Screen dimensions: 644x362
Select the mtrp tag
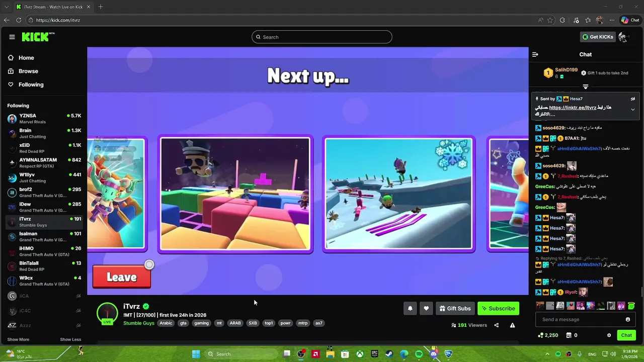click(303, 323)
